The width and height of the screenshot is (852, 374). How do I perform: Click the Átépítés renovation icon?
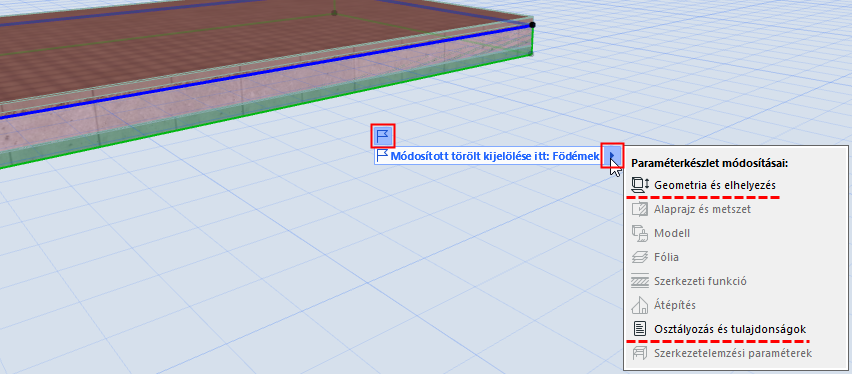(640, 305)
